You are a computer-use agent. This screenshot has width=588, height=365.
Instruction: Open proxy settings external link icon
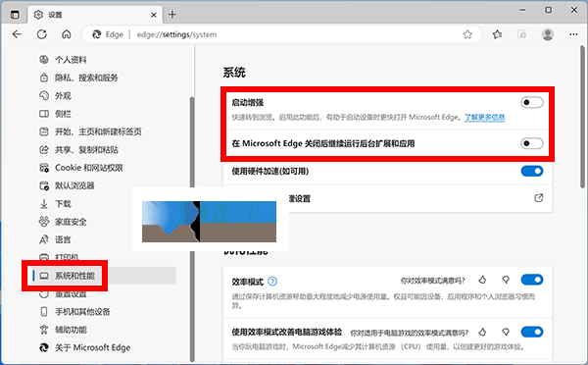click(x=538, y=198)
